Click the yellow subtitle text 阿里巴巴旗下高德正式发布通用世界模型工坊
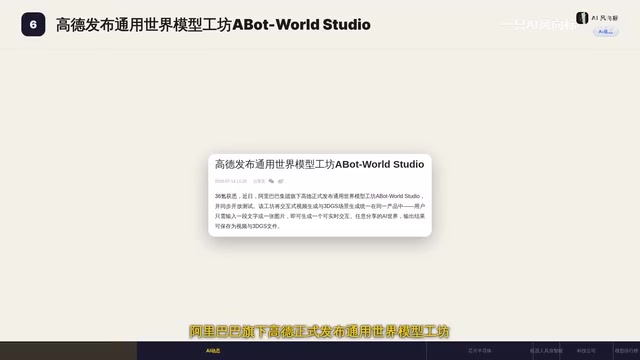The height and width of the screenshot is (360, 640). coord(319,331)
